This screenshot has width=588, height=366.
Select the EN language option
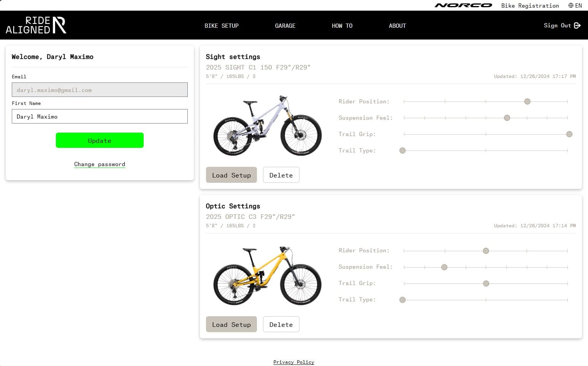[578, 5]
